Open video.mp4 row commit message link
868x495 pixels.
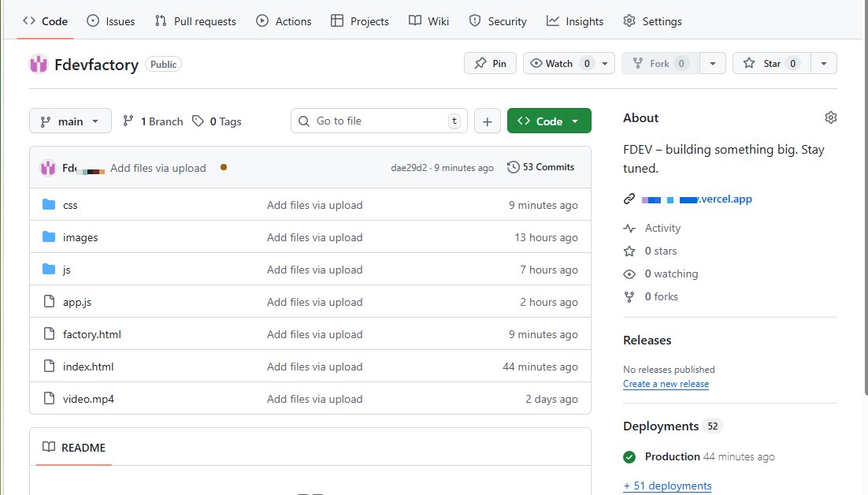[x=314, y=399]
